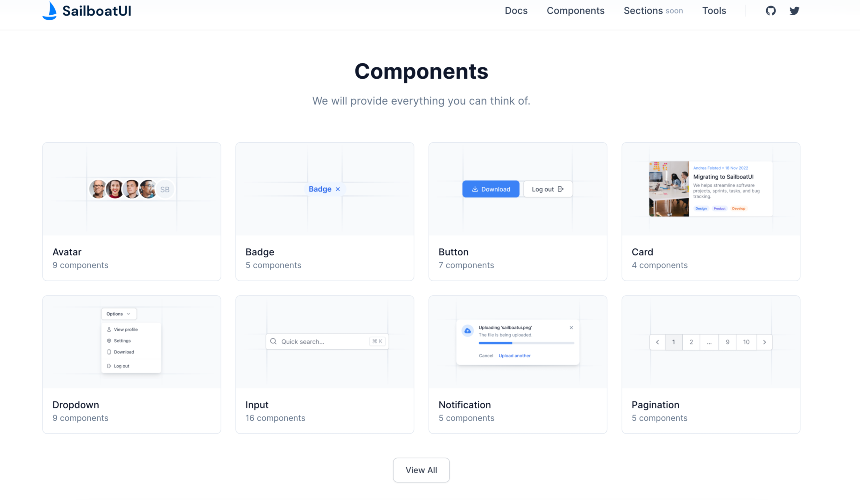
Task: Open the Docs menu item
Action: click(516, 10)
